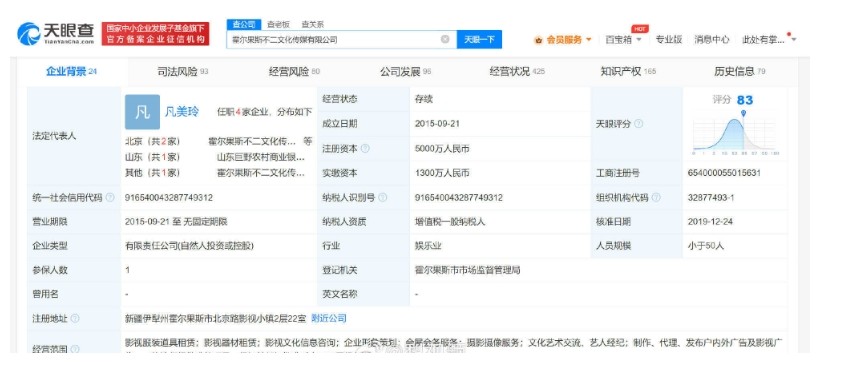The height and width of the screenshot is (381, 850).
Task: Open the 凡美玲 legal representative link
Action: point(182,112)
